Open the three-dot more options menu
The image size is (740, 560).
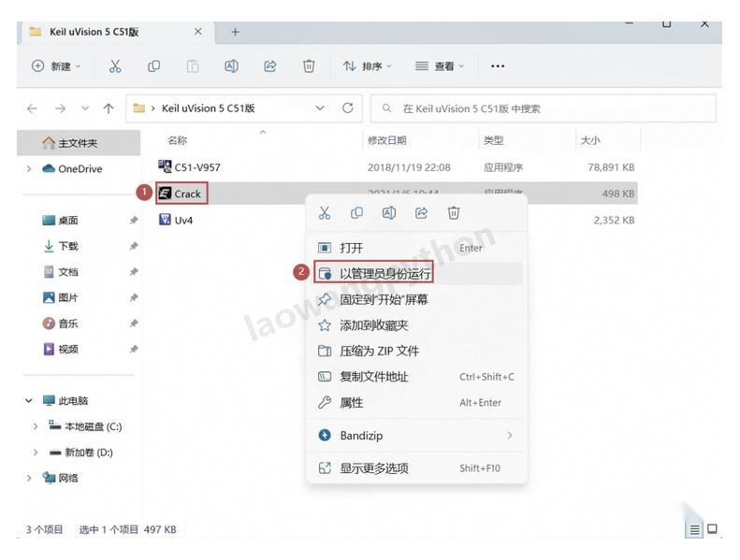pos(498,66)
